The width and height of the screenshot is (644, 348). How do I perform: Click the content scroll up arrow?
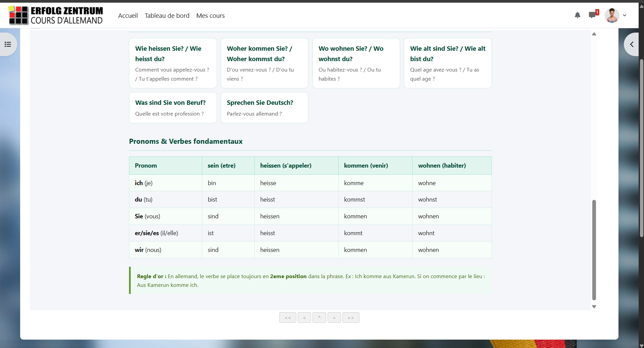(594, 34)
